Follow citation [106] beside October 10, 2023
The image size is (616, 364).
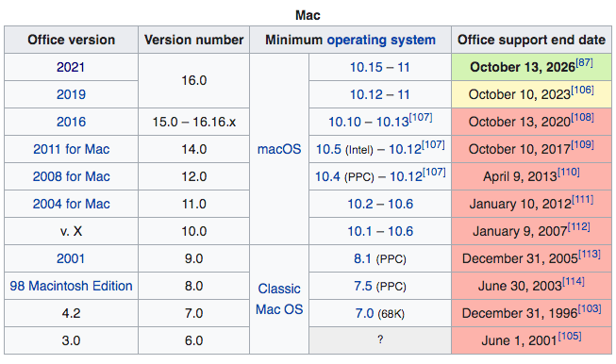[x=582, y=91]
